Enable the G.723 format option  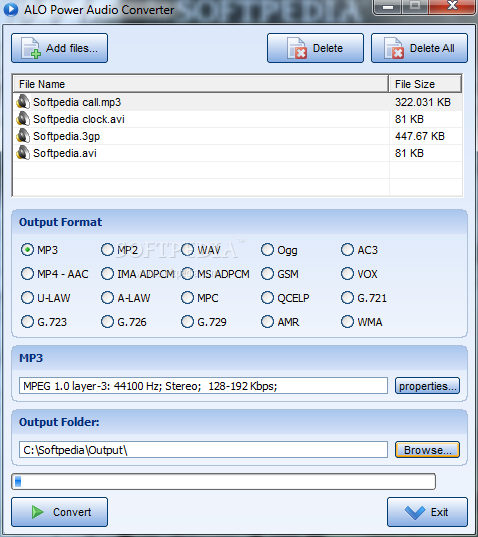point(44,322)
